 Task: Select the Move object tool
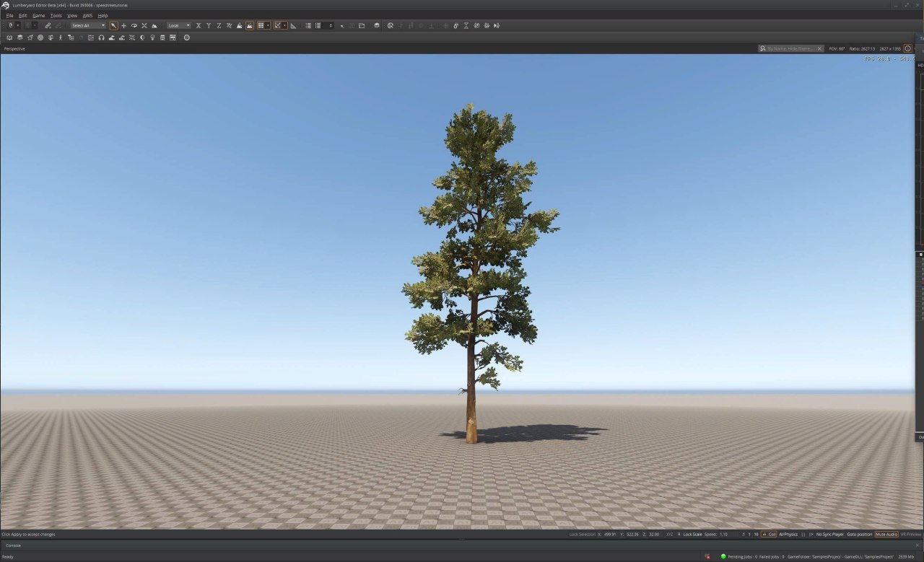tap(123, 25)
